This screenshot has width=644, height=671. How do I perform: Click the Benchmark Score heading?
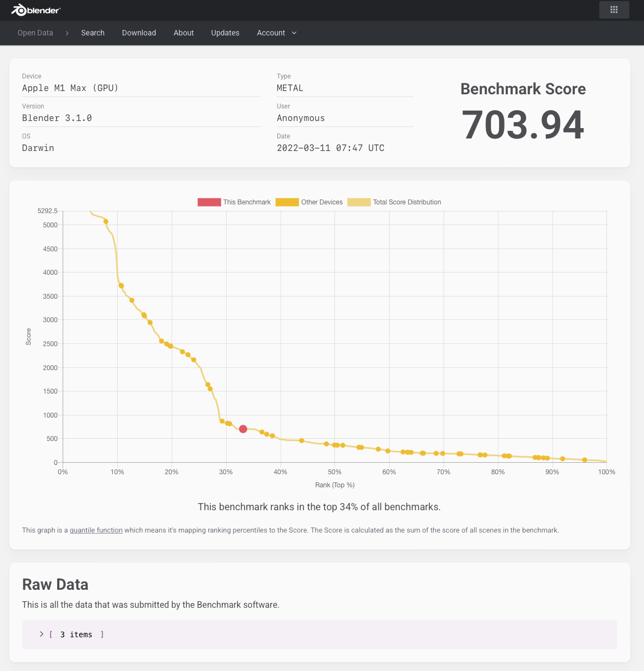[523, 89]
